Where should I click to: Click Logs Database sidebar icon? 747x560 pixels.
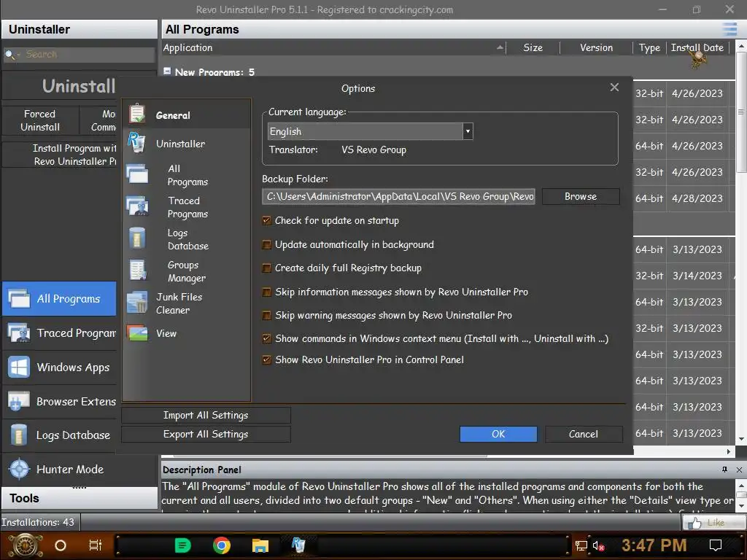click(19, 435)
